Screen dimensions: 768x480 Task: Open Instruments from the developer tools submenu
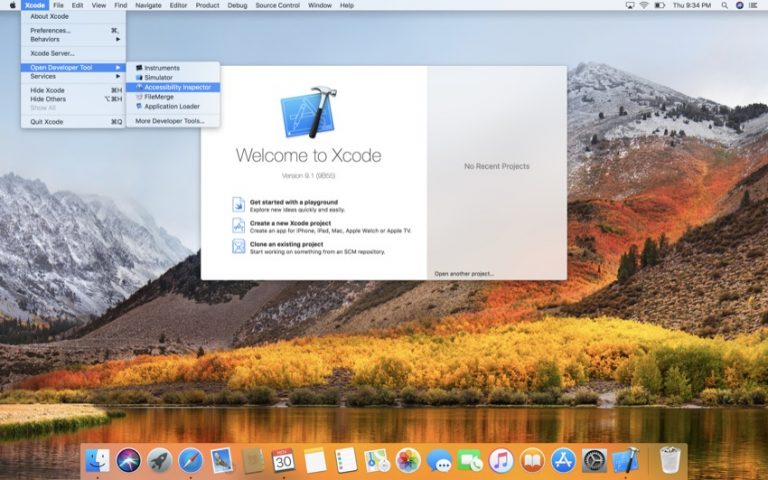point(173,68)
